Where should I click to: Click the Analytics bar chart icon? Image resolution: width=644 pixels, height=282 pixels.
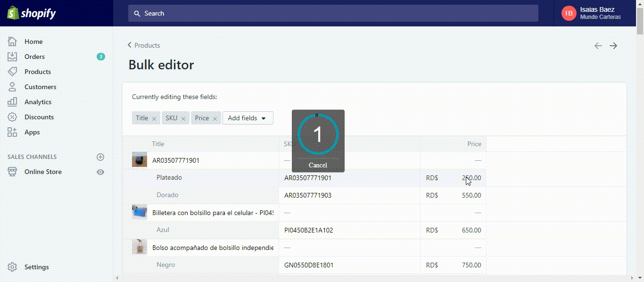(x=13, y=102)
